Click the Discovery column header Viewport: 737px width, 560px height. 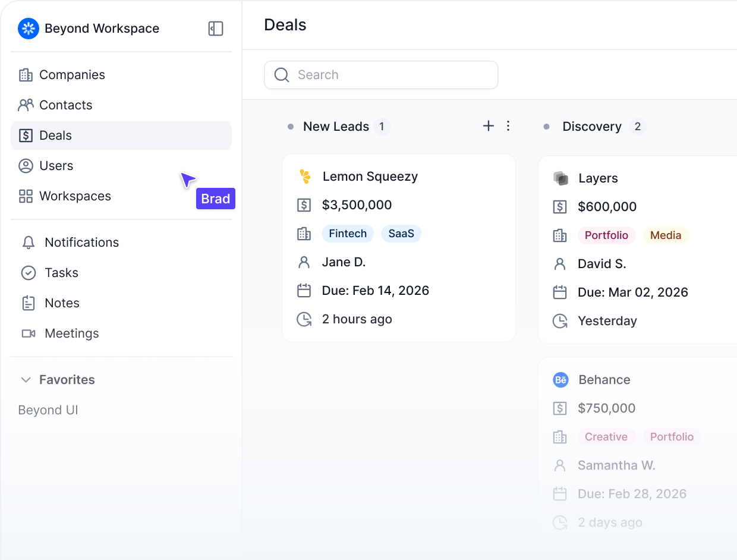[592, 127]
